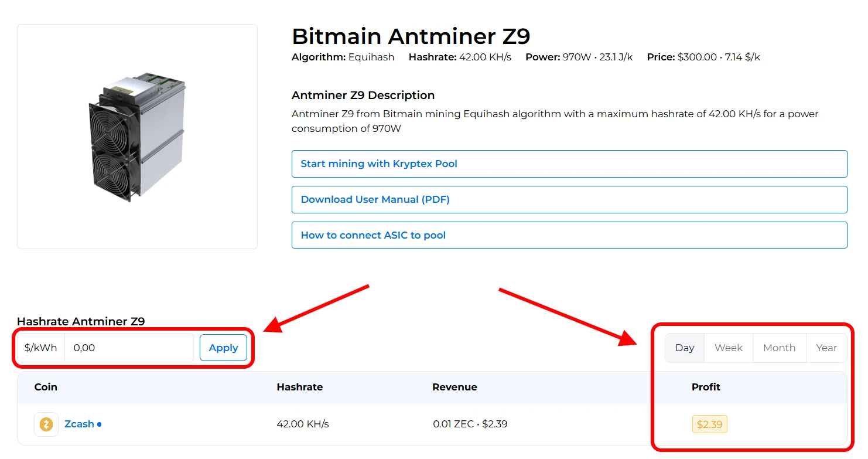Focus the electricity cost input field
The image size is (868, 459).
[x=129, y=348]
